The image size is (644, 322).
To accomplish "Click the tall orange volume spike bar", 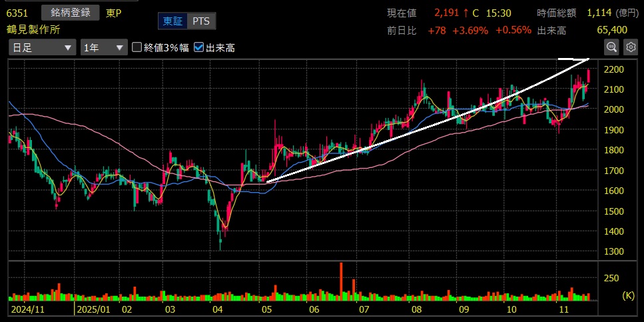I will pyautogui.click(x=341, y=280).
